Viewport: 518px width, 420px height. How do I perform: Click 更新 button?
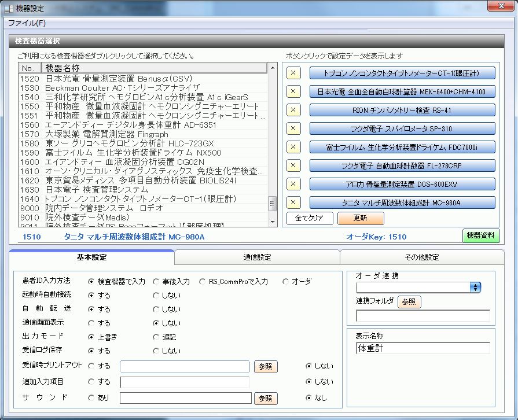pos(361,218)
